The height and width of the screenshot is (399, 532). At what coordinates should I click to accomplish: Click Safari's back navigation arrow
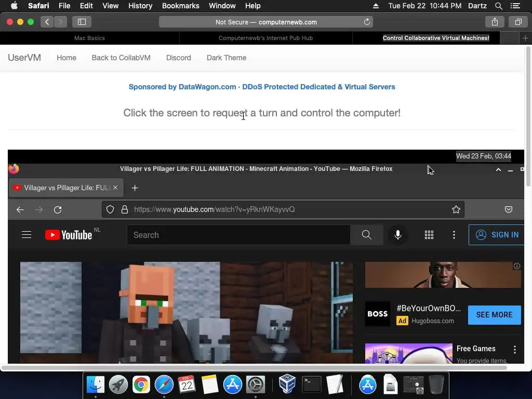47,22
